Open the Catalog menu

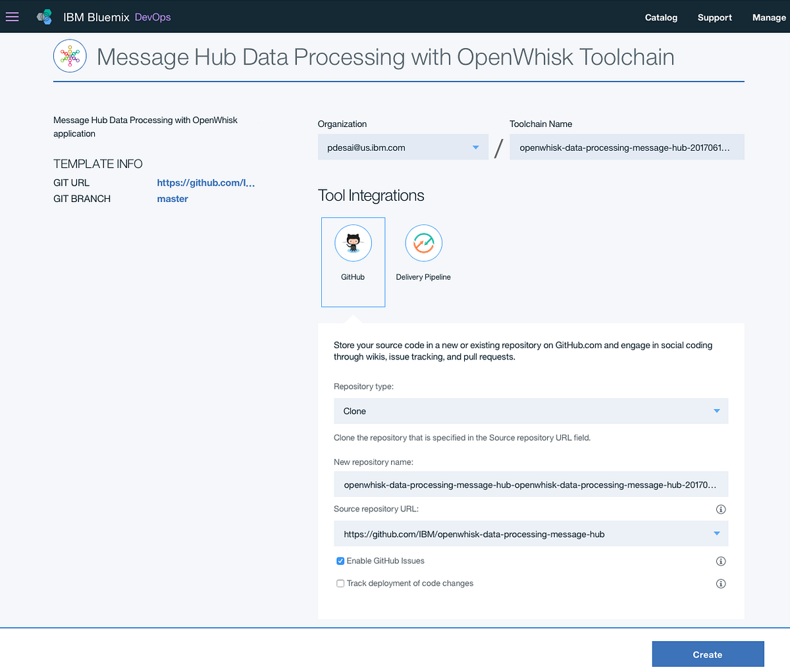(x=661, y=17)
